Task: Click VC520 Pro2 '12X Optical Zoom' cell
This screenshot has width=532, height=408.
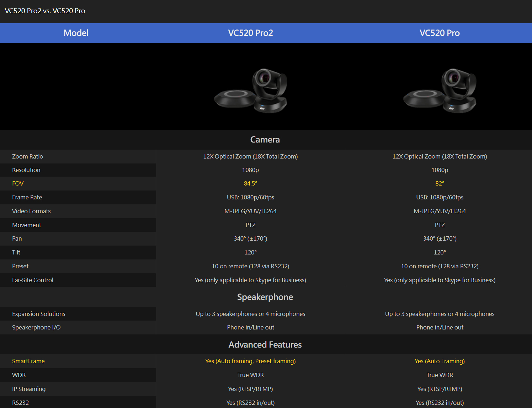Action: (x=250, y=156)
